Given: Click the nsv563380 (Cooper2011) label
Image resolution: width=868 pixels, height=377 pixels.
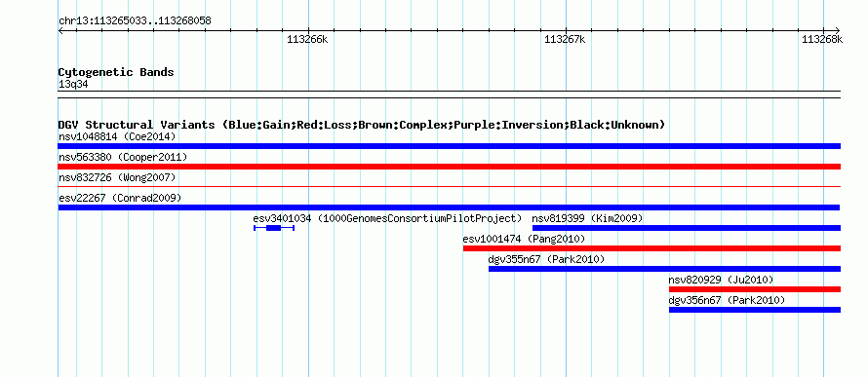Looking at the screenshot, I should [123, 157].
